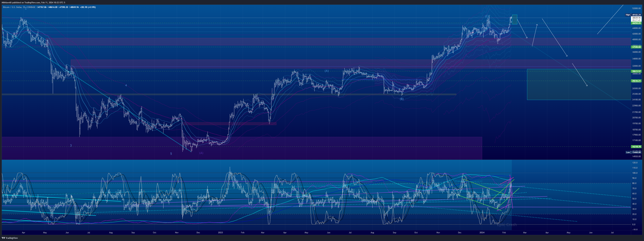Select the small teal box at the latest candle

coord(515,20)
